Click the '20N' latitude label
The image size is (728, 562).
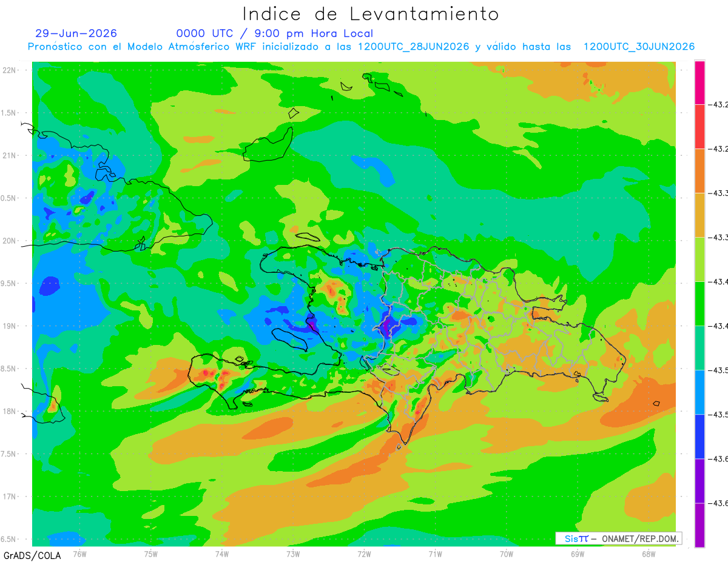[9, 241]
